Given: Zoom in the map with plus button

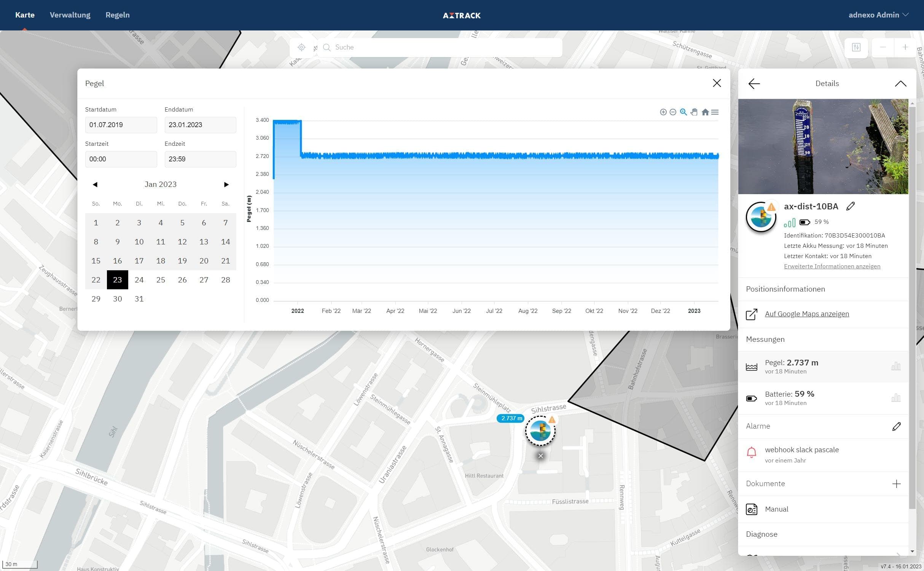Looking at the screenshot, I should tap(905, 47).
